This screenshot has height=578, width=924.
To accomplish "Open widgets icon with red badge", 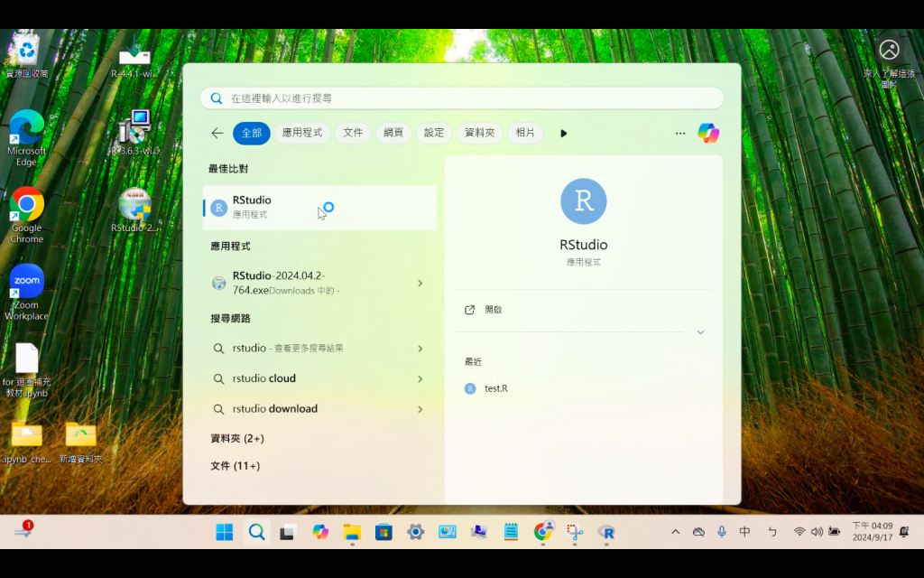I will (23, 529).
